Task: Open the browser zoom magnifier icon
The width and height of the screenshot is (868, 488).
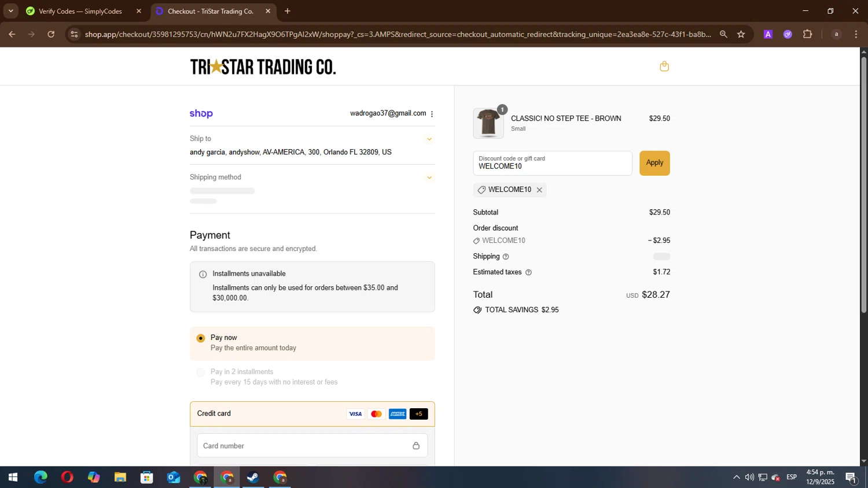Action: pos(723,35)
